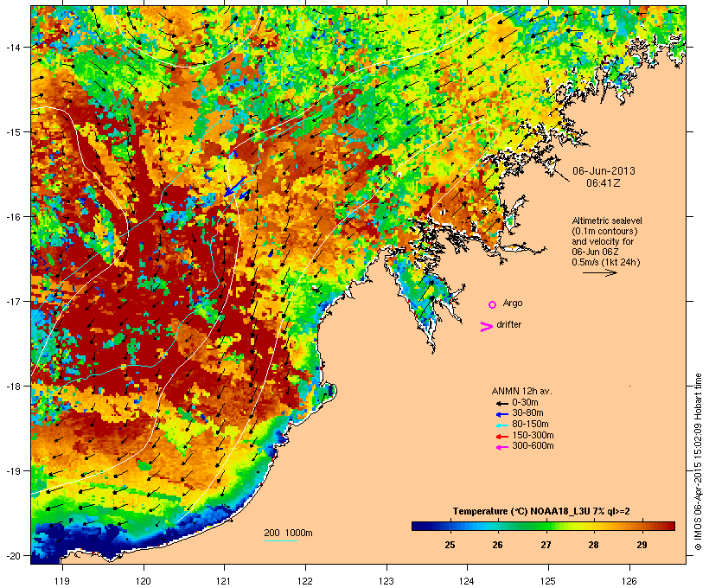Click the colorbar tick label 27
Screen dimensions: 709x588
pyautogui.click(x=546, y=545)
